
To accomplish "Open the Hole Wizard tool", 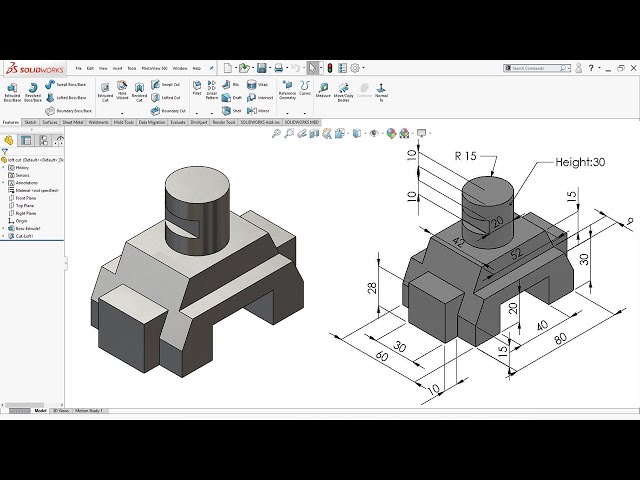I will click(122, 91).
